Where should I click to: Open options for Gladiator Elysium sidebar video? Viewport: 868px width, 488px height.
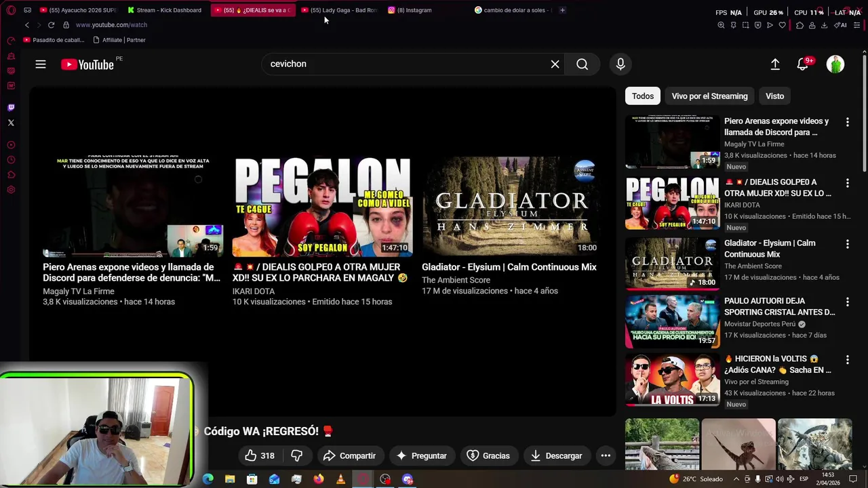(847, 244)
